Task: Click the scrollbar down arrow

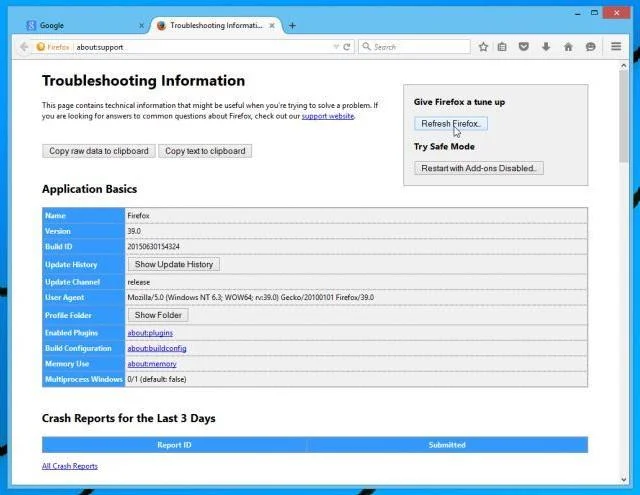Action: pyautogui.click(x=623, y=480)
